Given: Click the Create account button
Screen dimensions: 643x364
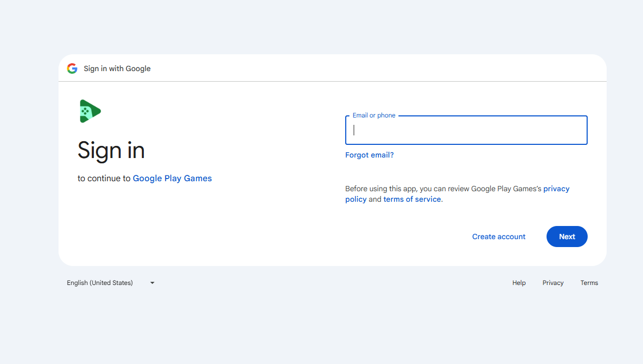Looking at the screenshot, I should click(x=498, y=237).
